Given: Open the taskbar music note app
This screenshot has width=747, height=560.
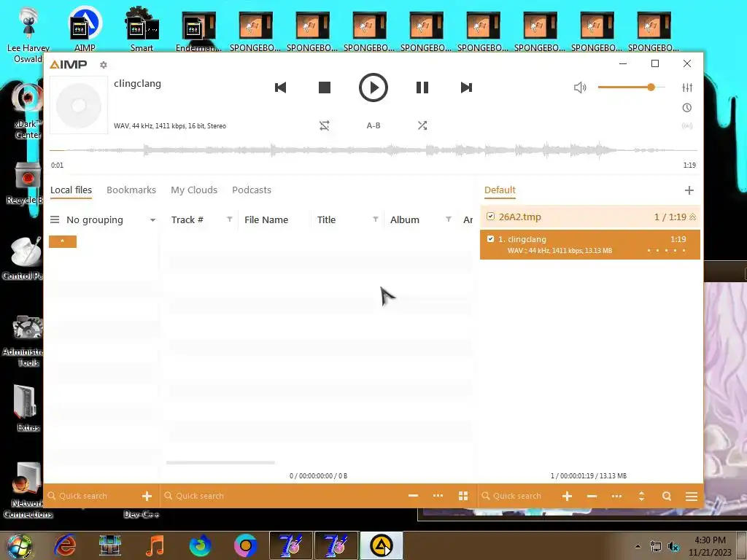Looking at the screenshot, I should 155,545.
